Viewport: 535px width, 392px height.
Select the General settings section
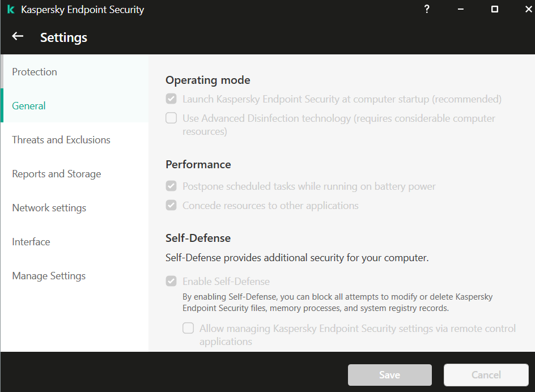tap(29, 106)
